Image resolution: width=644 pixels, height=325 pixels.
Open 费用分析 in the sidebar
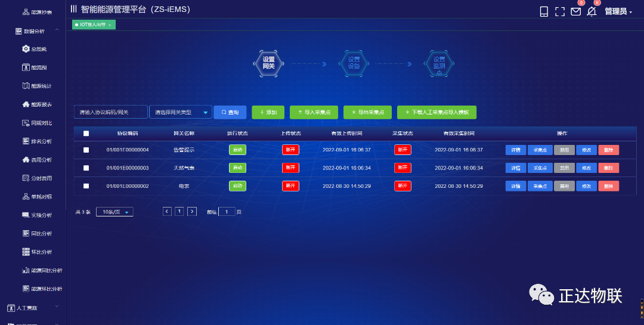pos(37,160)
